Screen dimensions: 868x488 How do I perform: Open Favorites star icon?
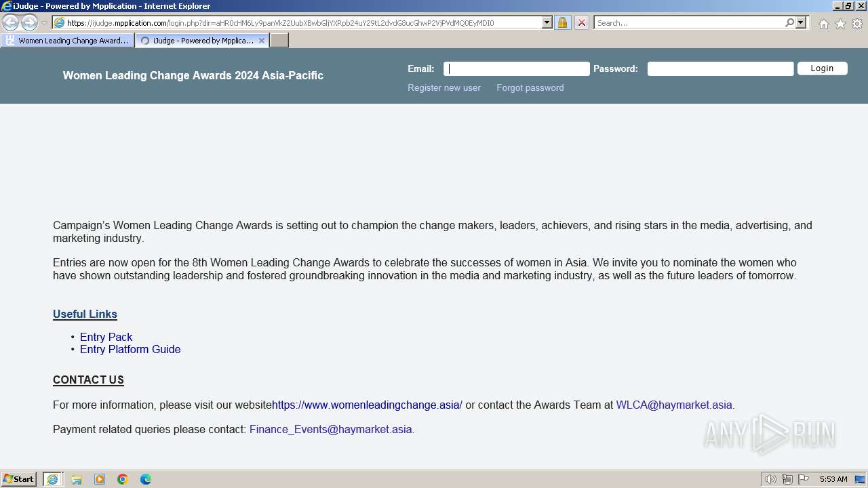[840, 24]
